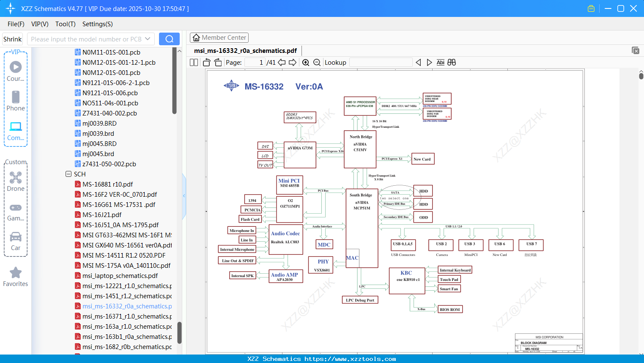This screenshot has width=644, height=363.
Task: Open the File(F) menu
Action: pos(16,24)
